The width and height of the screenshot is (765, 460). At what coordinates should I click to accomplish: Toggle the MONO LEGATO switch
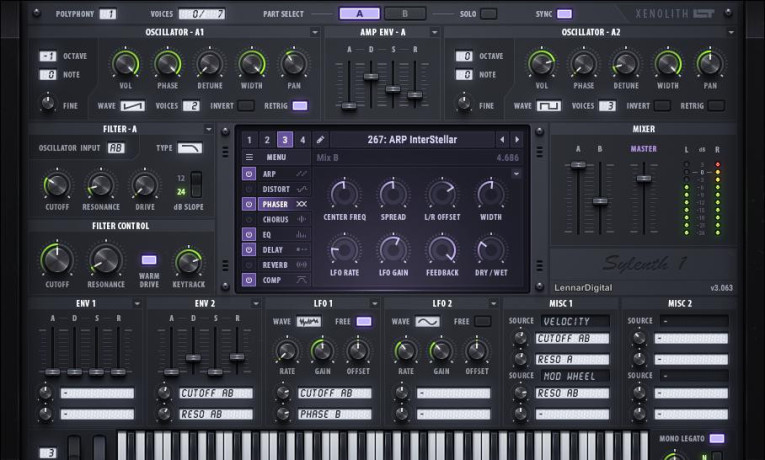[x=717, y=439]
